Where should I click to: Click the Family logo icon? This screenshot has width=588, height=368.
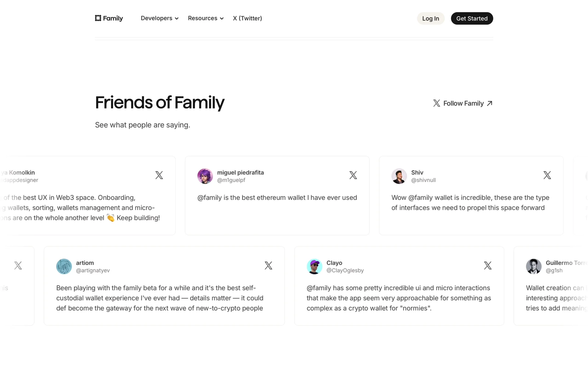pyautogui.click(x=98, y=18)
